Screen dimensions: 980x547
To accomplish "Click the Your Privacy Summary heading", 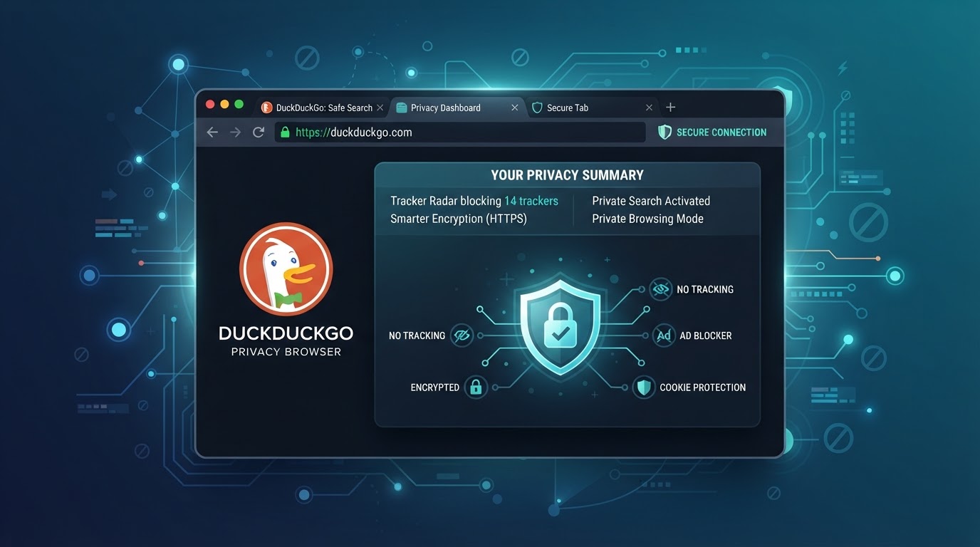I will (x=567, y=175).
